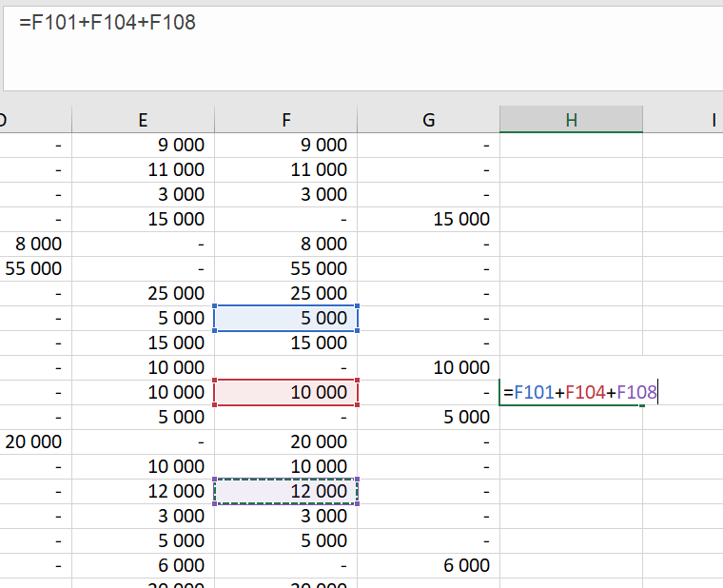The width and height of the screenshot is (723, 588).
Task: Click cell with 20 000 in column D
Action: click(x=35, y=441)
